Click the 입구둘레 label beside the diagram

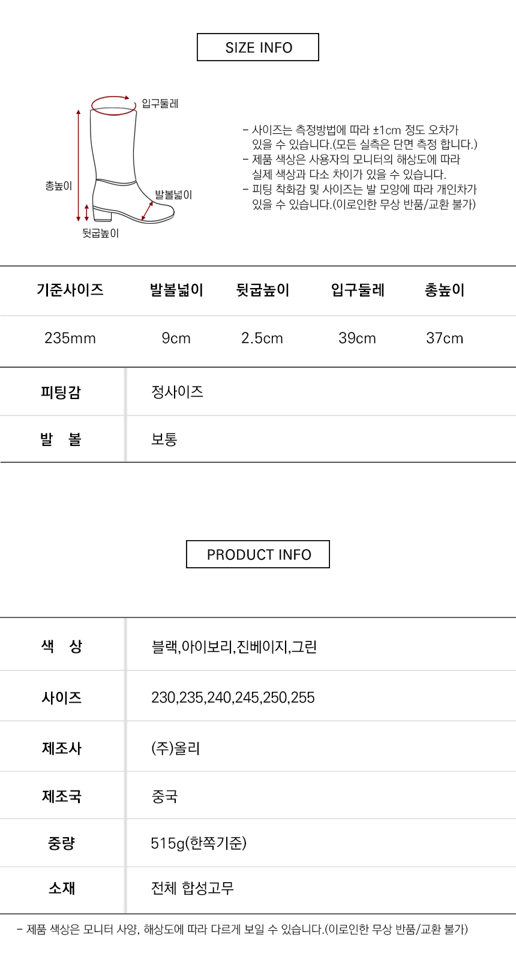[160, 104]
